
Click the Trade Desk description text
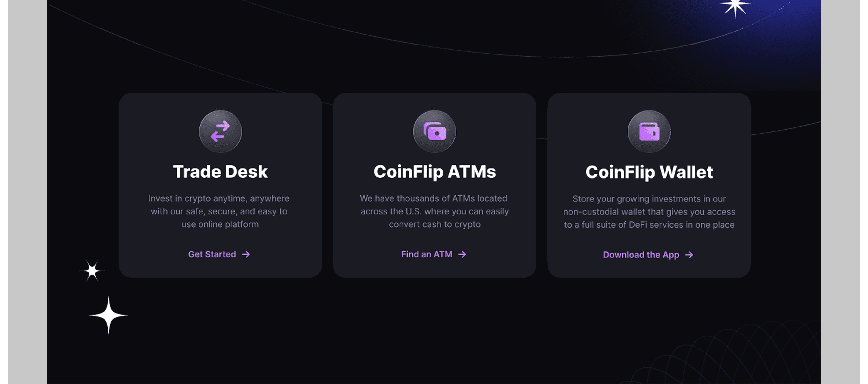219,211
